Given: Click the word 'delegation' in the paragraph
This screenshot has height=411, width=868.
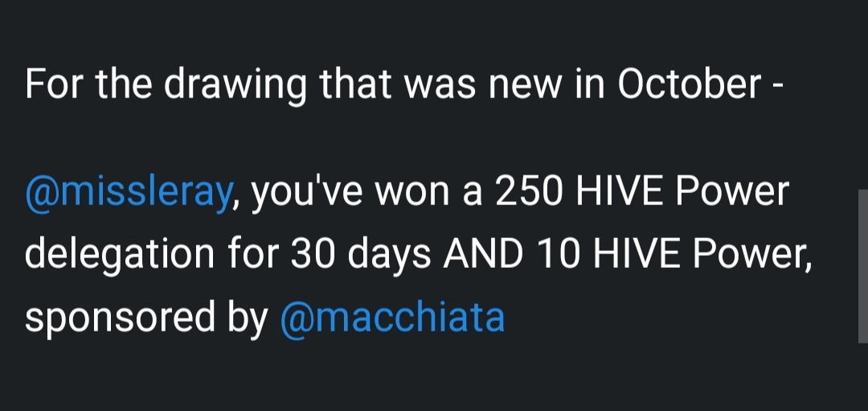Looking at the screenshot, I should [x=120, y=257].
